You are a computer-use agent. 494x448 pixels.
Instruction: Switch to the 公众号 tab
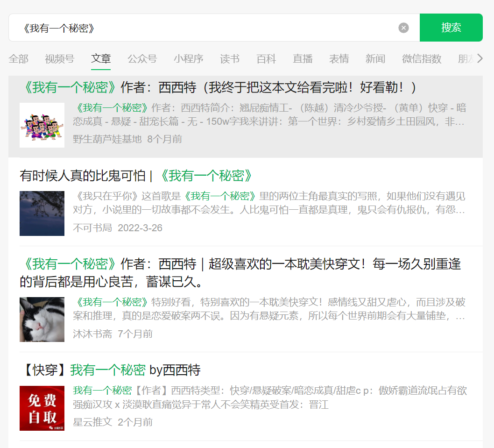142,59
